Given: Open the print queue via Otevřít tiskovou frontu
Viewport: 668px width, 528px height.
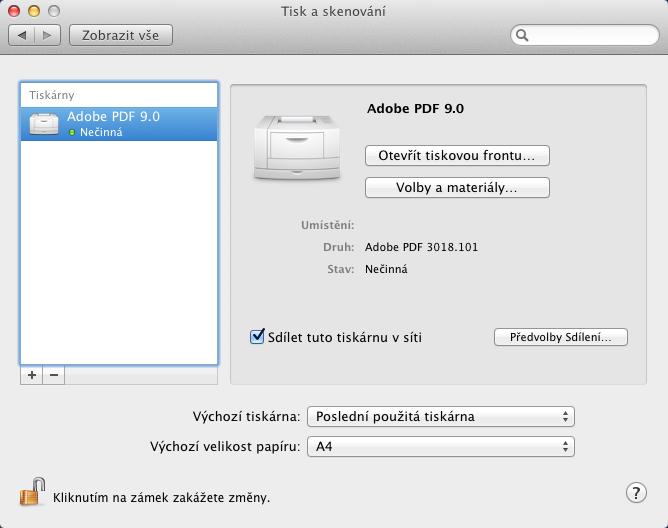Looking at the screenshot, I should click(x=457, y=156).
